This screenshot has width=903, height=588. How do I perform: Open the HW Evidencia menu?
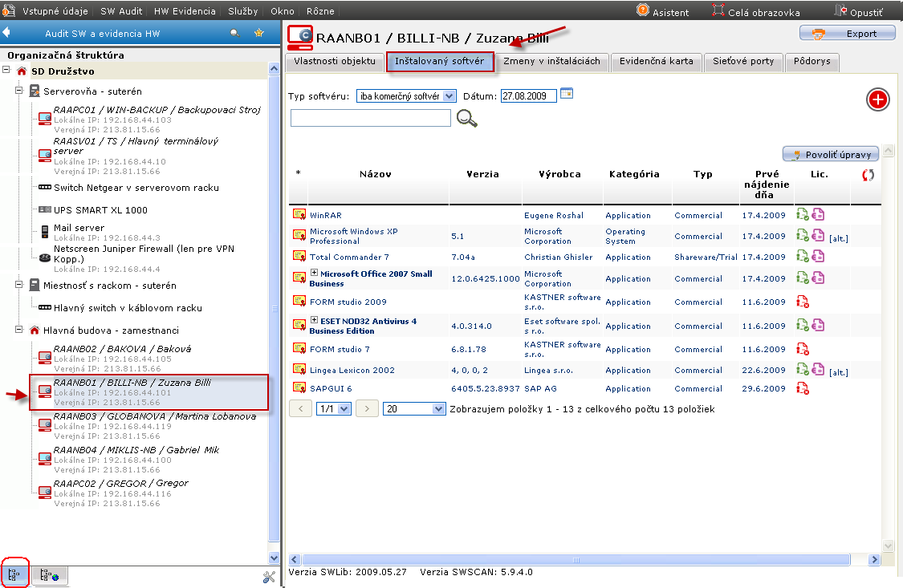pyautogui.click(x=185, y=11)
